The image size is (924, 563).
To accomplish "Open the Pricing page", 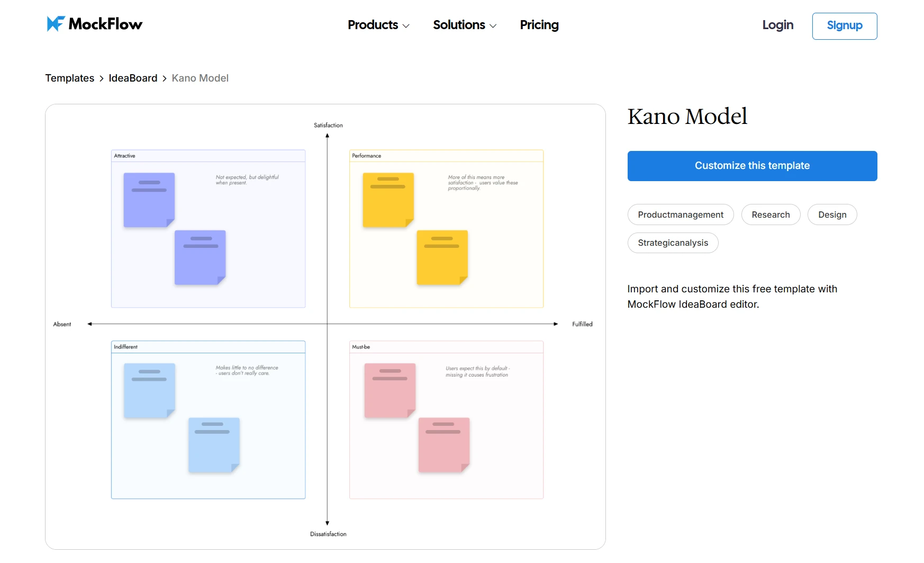I will (x=539, y=25).
